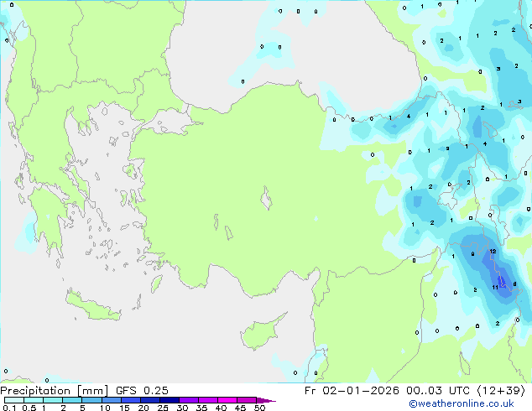Click the island of Crete on the map

[93, 307]
